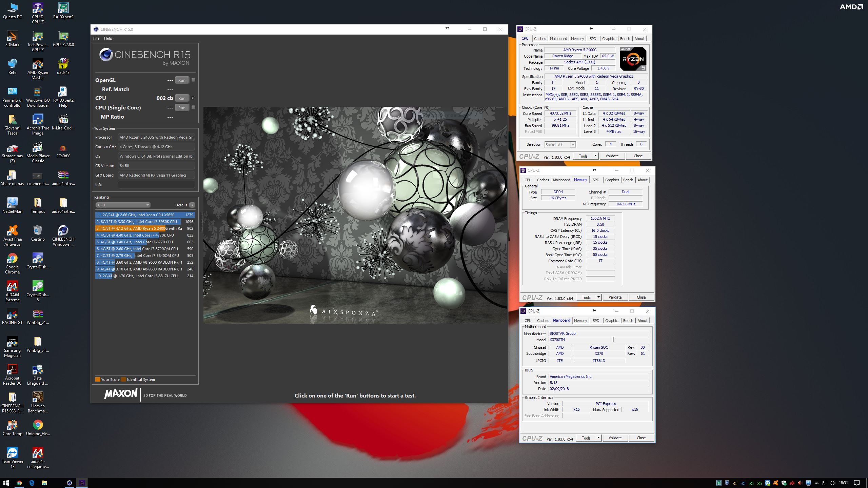
Task: Select Intel Xeon X5650 ranking entry
Action: (x=145, y=215)
